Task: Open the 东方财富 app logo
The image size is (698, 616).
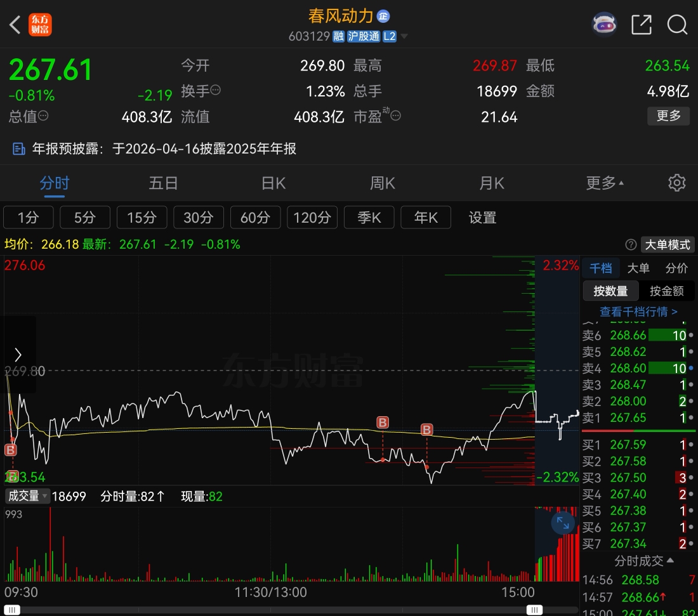Action: point(40,25)
